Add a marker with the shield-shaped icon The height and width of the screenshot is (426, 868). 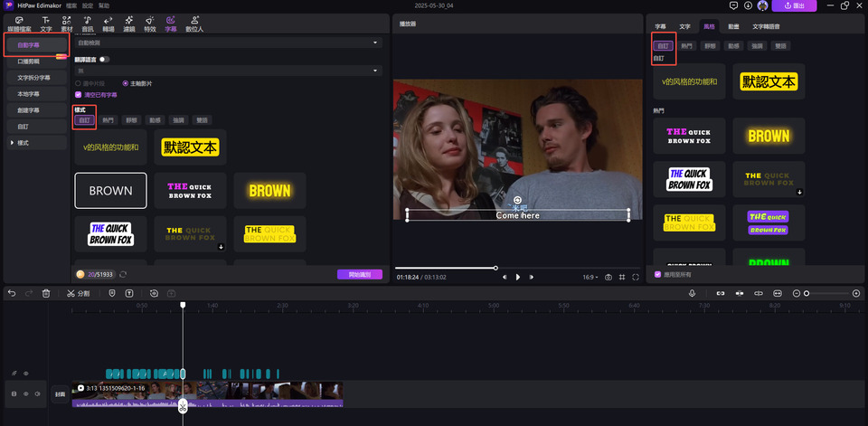[x=112, y=293]
